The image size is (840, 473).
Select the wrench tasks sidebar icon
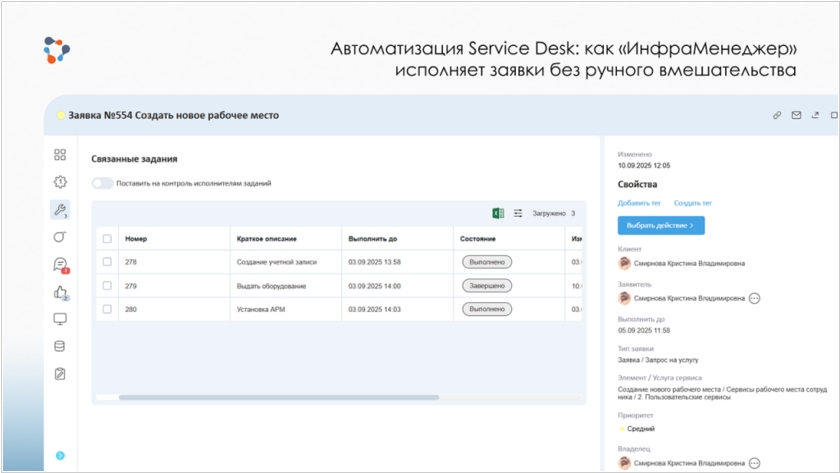pyautogui.click(x=60, y=209)
